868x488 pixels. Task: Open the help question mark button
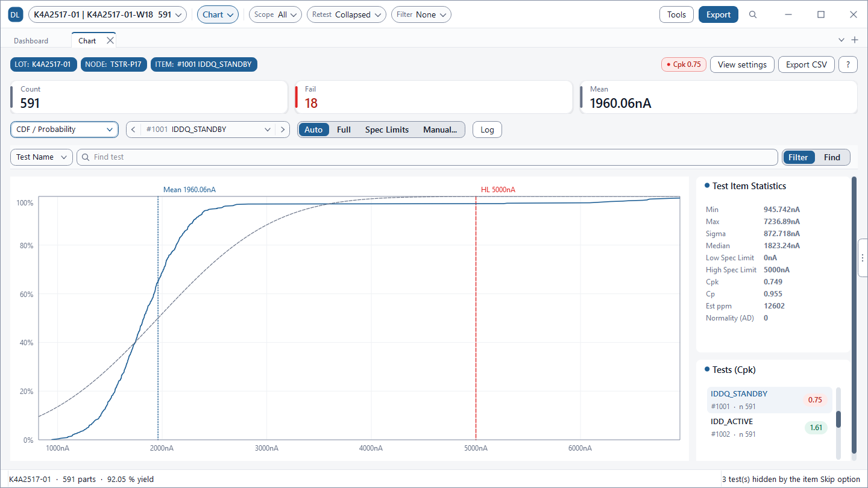(848, 64)
